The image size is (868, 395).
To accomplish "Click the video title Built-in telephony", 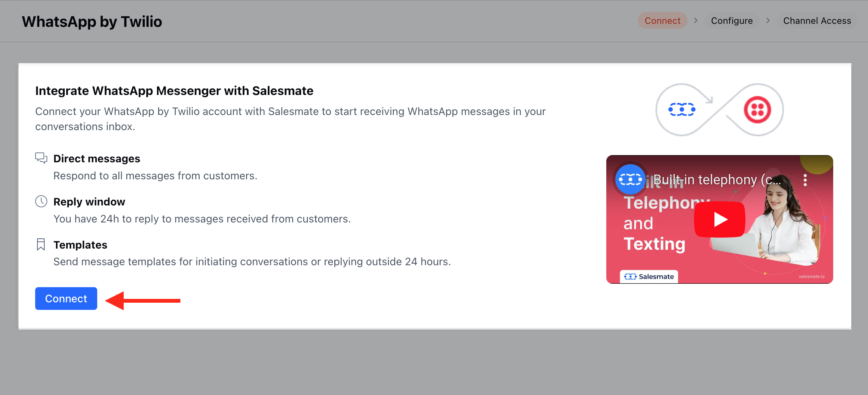I will click(x=717, y=180).
